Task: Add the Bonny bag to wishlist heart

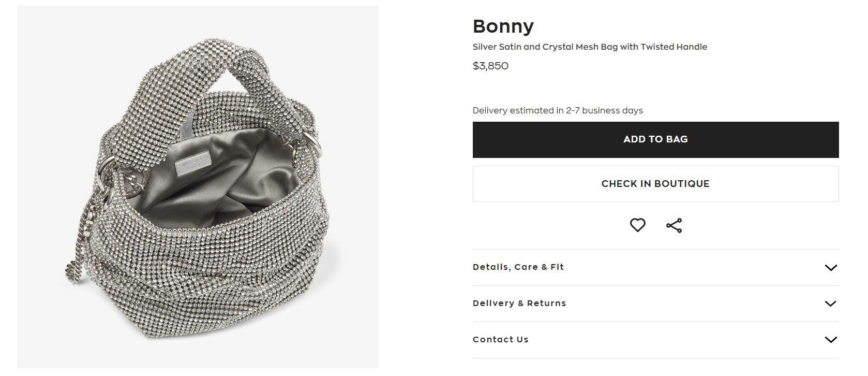Action: (x=637, y=225)
